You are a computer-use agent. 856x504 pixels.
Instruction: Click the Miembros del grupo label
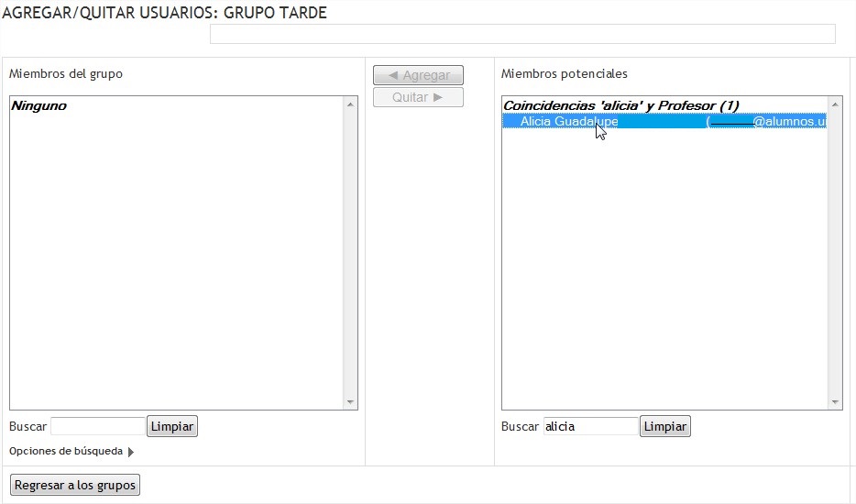(x=65, y=73)
